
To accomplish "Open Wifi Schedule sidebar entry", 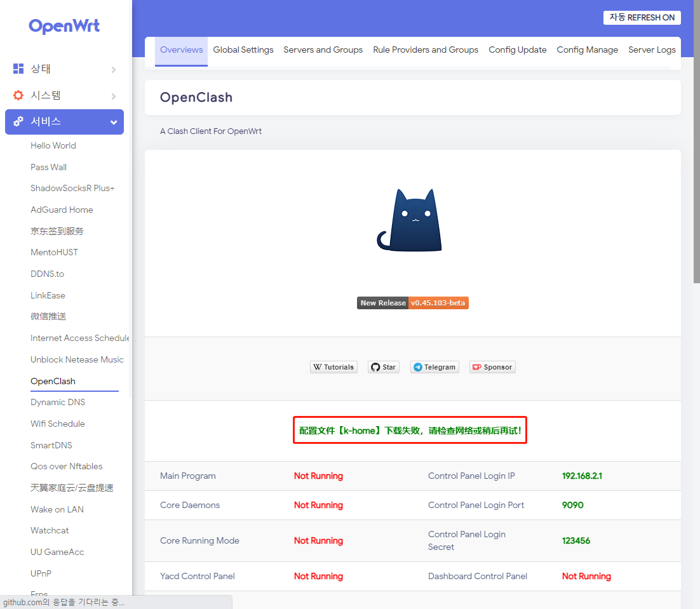I will pos(58,424).
